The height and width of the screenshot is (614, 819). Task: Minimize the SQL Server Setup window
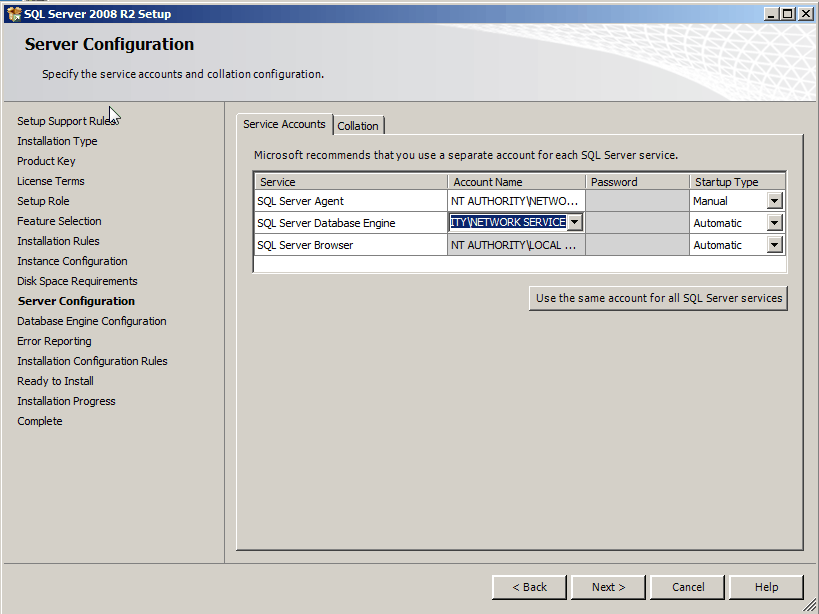click(x=771, y=14)
